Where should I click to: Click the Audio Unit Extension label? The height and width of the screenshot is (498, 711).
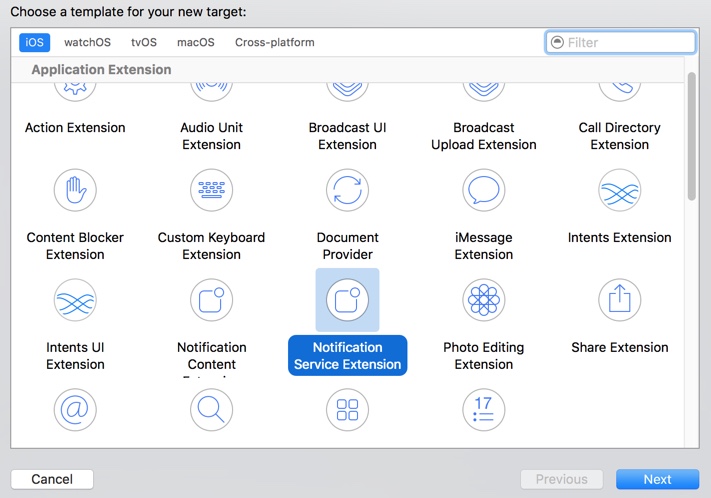pyautogui.click(x=211, y=136)
